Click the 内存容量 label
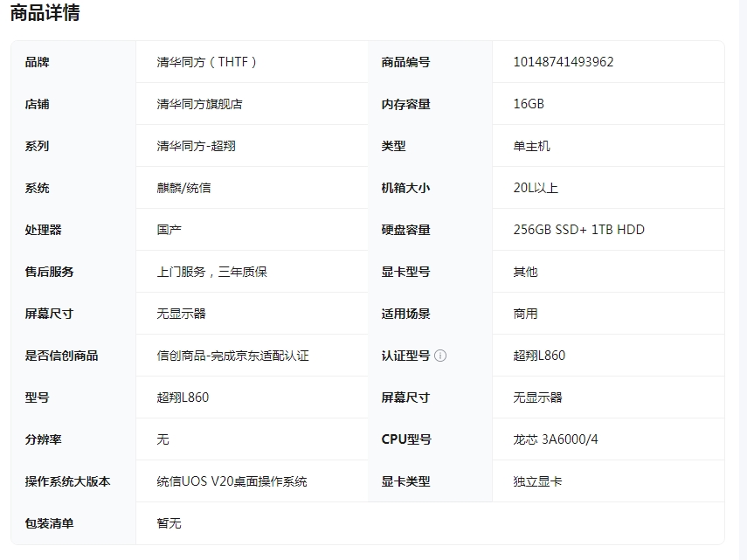This screenshot has width=747, height=560. [406, 104]
